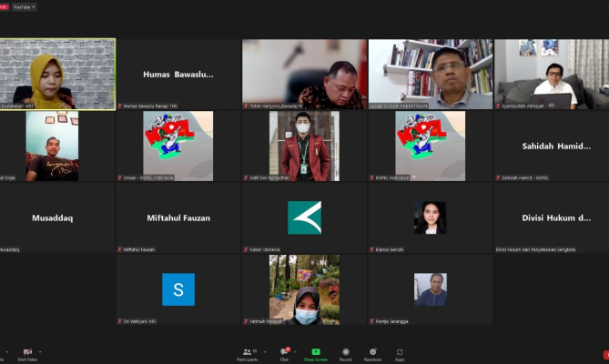Expand the arrow next to Chat
This screenshot has width=609, height=364.
click(295, 350)
